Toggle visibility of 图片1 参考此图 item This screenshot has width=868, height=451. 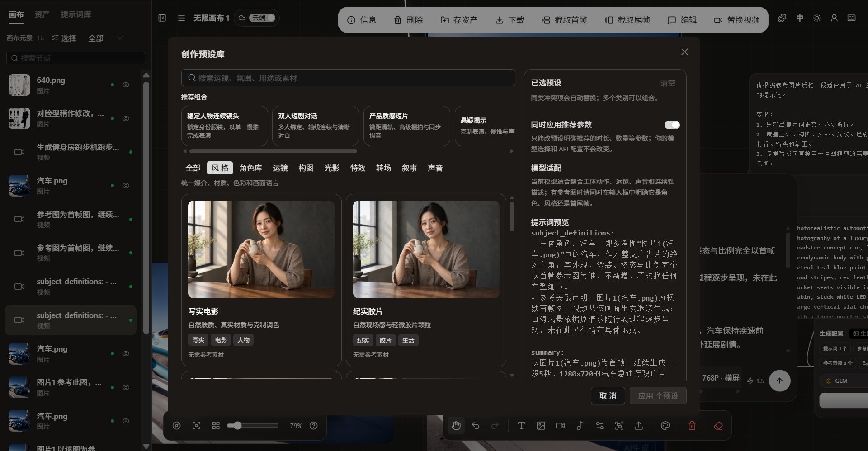tap(126, 387)
